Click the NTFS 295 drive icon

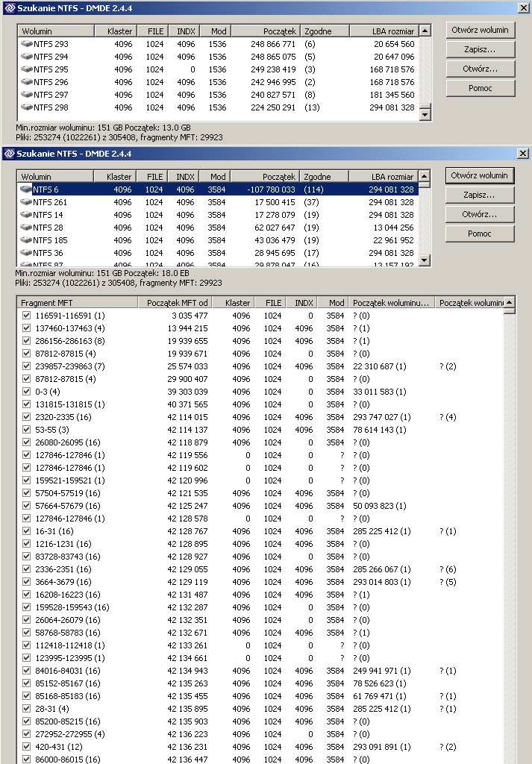click(27, 69)
